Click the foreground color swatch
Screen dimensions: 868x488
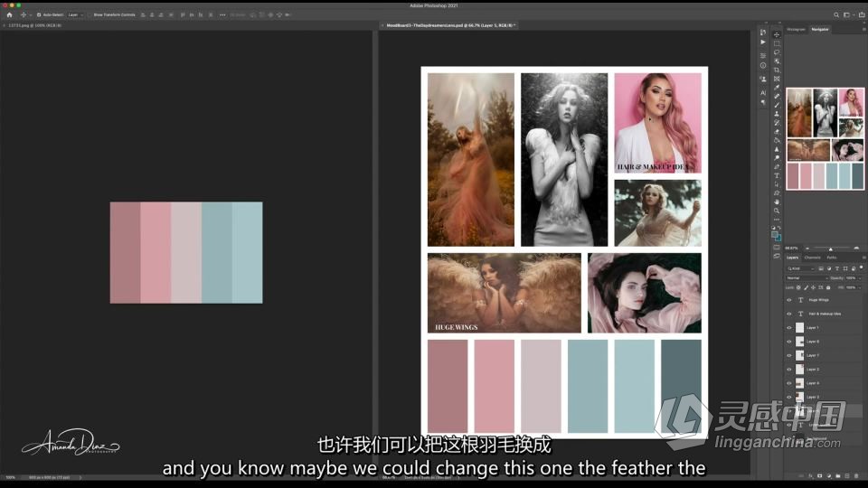click(775, 234)
